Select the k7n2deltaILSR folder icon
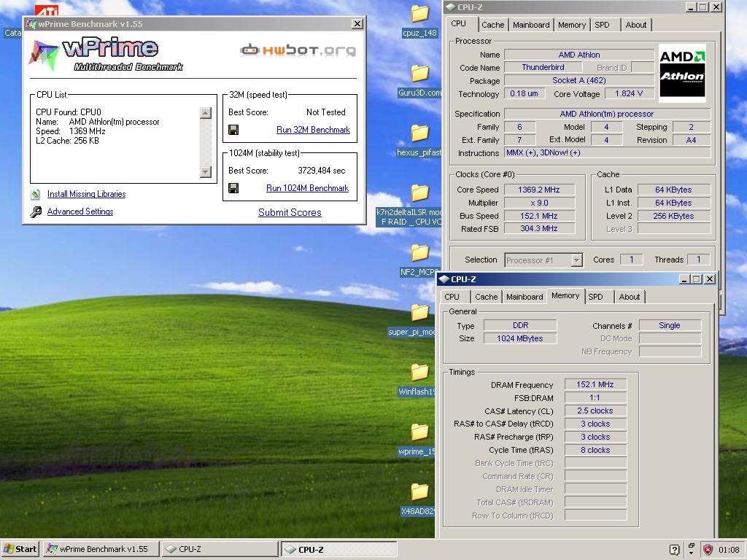 click(x=419, y=192)
